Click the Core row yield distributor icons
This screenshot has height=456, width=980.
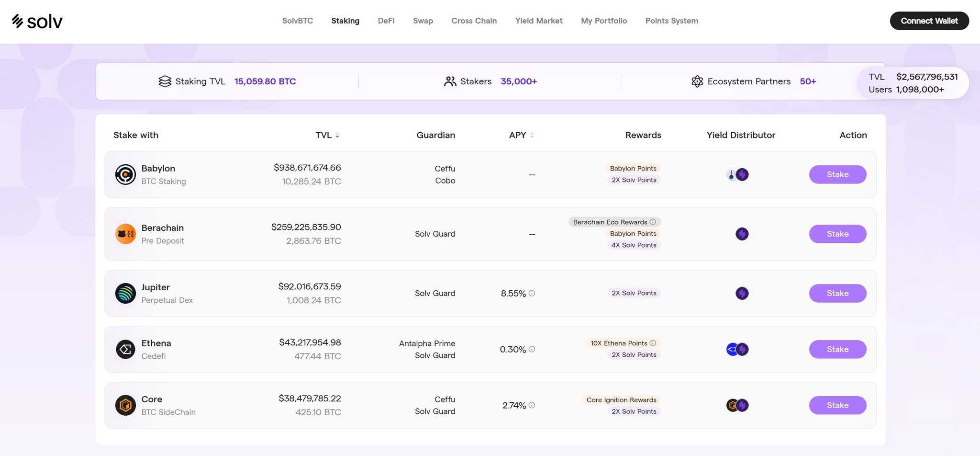[x=737, y=405]
